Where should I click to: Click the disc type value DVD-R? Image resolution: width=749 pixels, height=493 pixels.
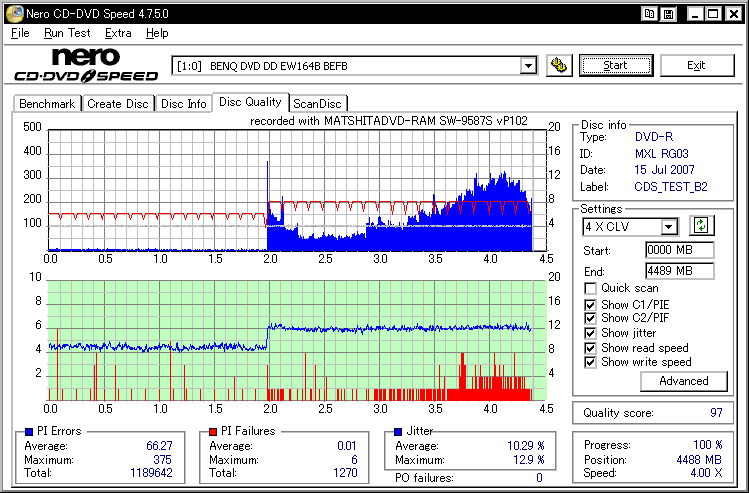point(654,137)
